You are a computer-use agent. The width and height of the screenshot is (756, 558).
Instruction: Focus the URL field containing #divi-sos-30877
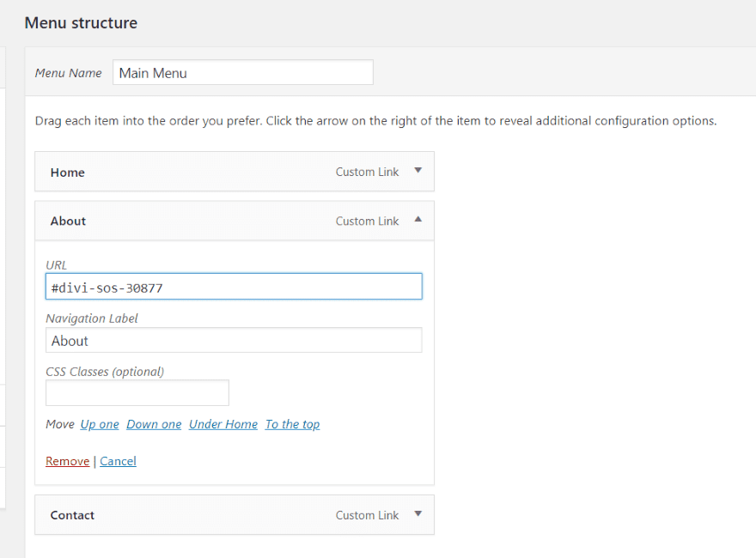[x=234, y=287]
